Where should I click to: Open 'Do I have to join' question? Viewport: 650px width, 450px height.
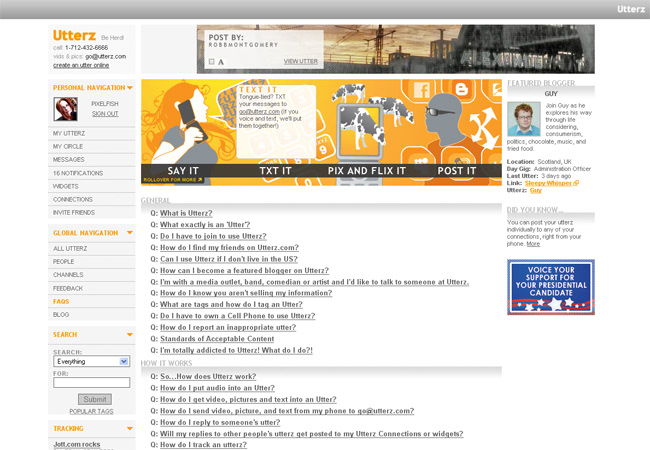(x=213, y=236)
